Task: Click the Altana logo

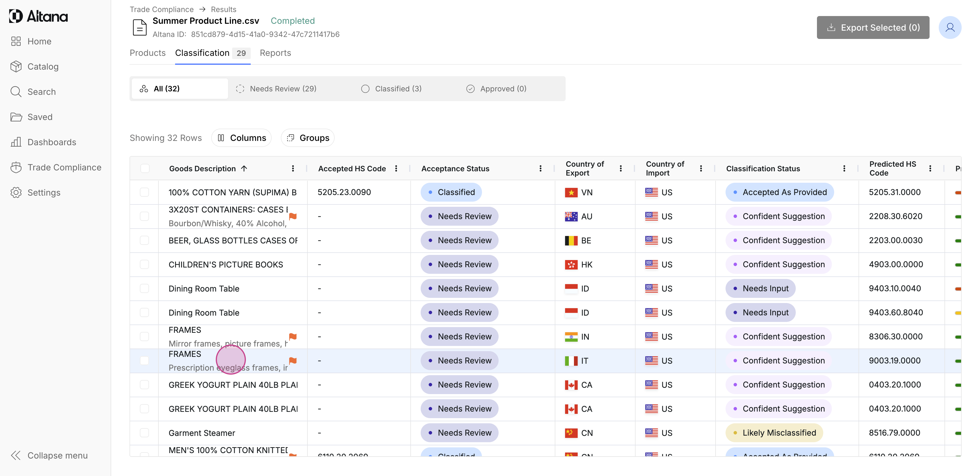Action: [x=38, y=16]
